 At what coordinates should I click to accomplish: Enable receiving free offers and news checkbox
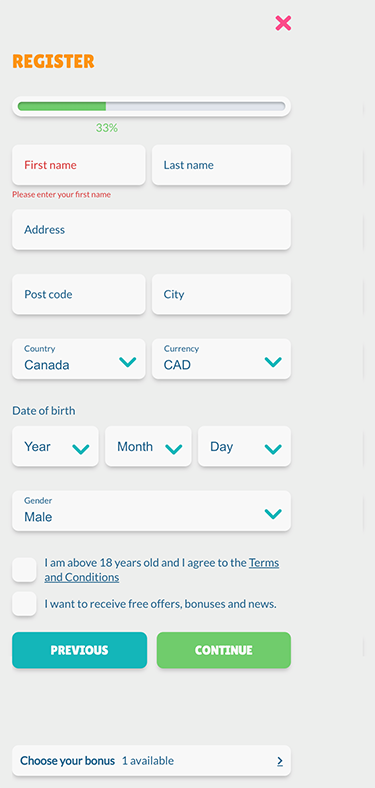click(x=24, y=604)
